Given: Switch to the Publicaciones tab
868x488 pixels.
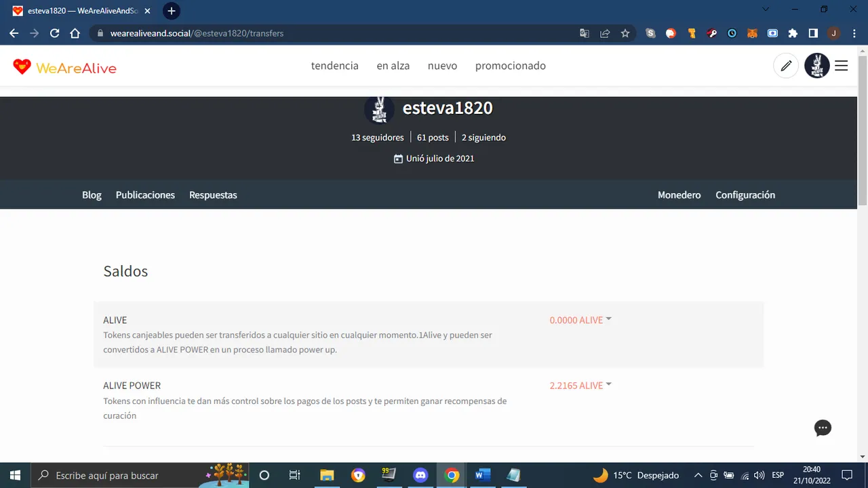Looking at the screenshot, I should coord(145,195).
